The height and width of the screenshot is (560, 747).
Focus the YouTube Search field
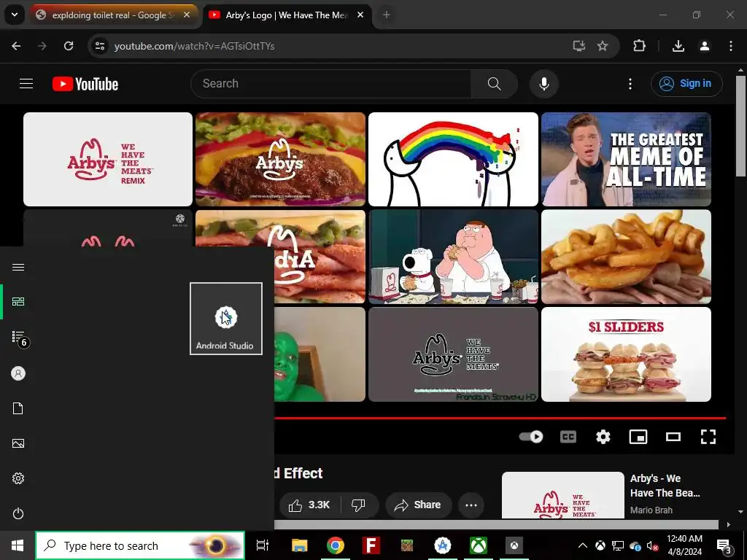click(x=331, y=84)
